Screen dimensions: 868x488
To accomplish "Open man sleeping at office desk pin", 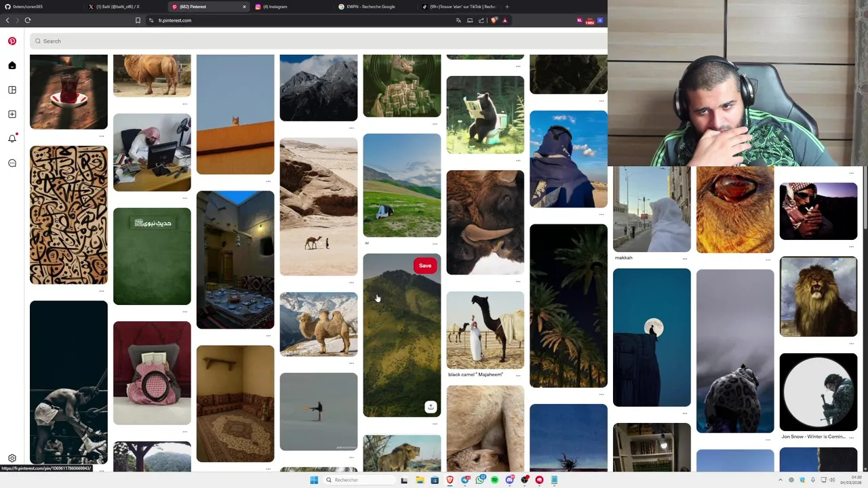I will click(x=152, y=152).
